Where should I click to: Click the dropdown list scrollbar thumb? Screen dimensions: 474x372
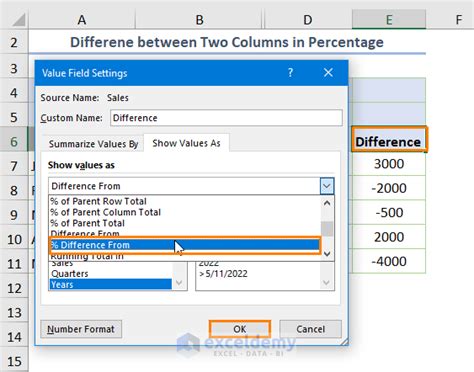327,229
